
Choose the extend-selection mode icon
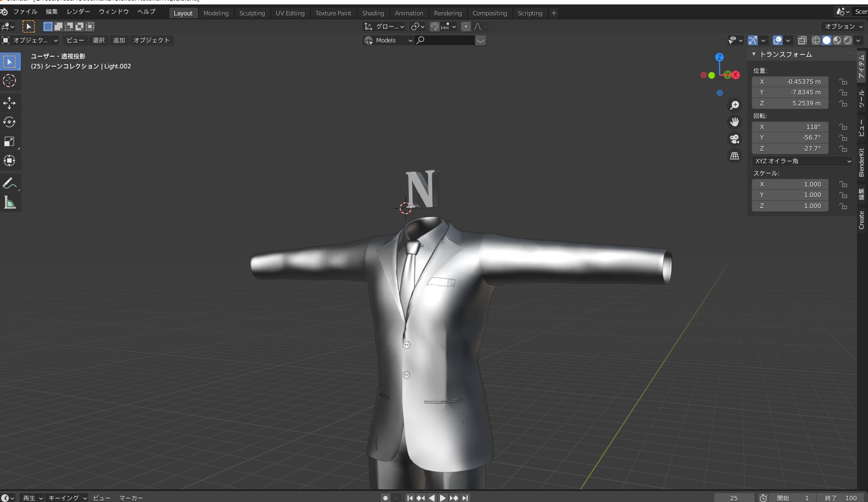pos(58,26)
